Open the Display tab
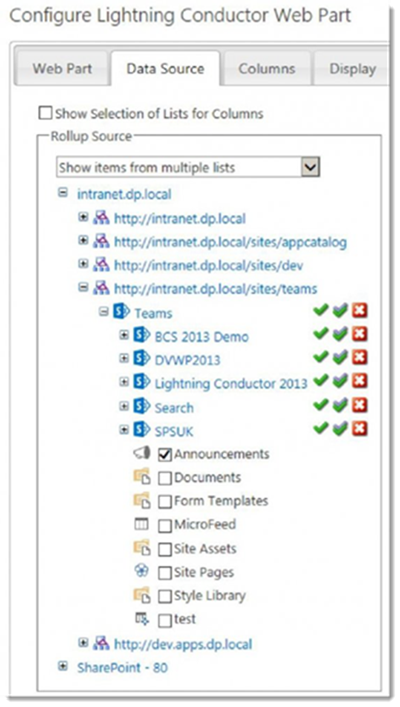Image resolution: width=400 pixels, height=707 pixels. tap(352, 69)
